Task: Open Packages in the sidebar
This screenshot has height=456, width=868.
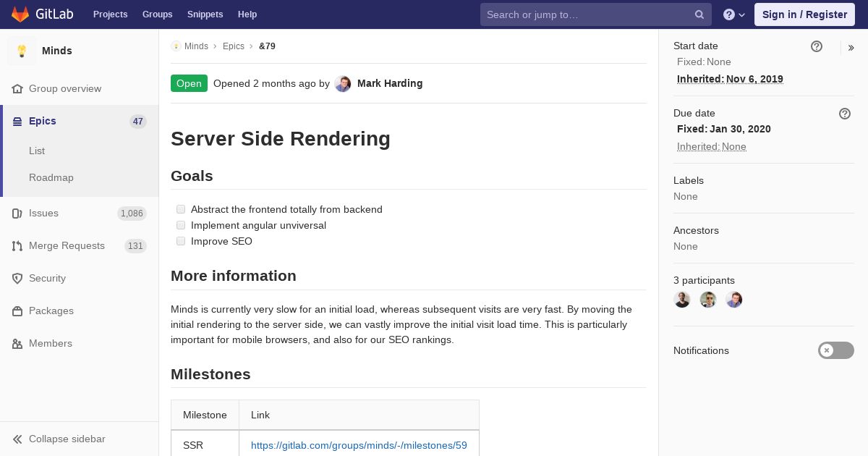Action: 51,311
